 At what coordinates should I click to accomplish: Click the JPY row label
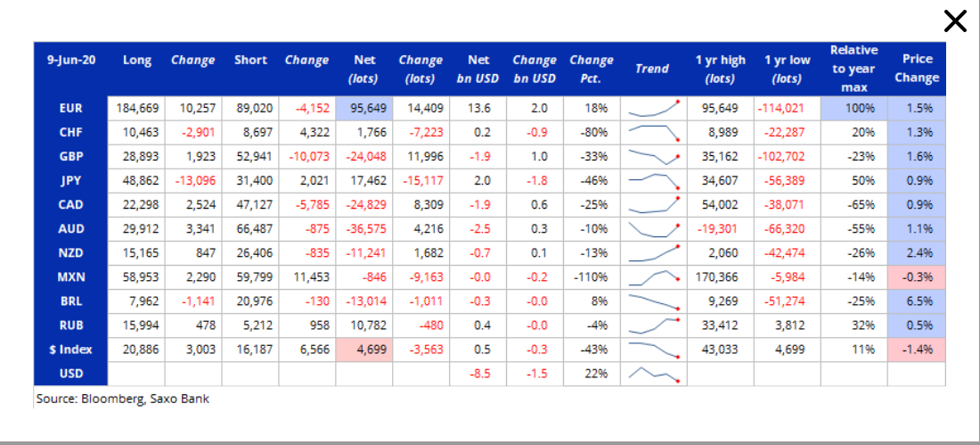pyautogui.click(x=71, y=181)
